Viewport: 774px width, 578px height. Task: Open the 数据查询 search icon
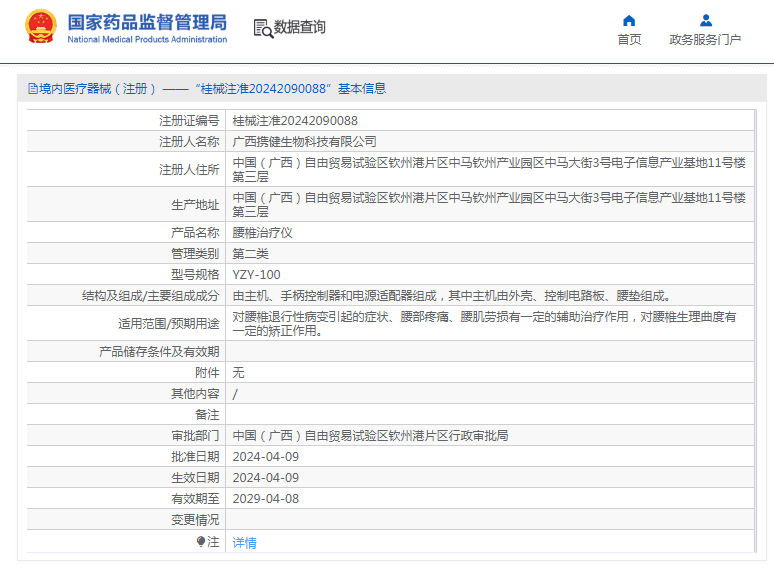(263, 29)
